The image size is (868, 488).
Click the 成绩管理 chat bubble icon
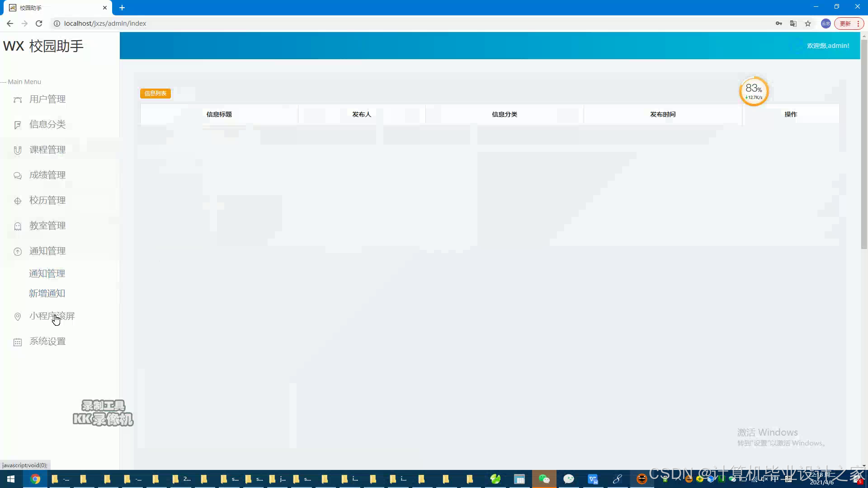coord(18,176)
